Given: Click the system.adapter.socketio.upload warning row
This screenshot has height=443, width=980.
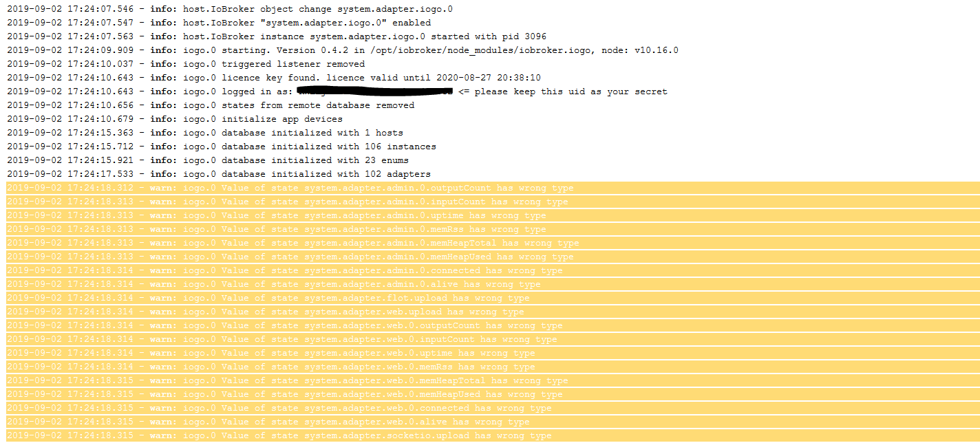Looking at the screenshot, I should pyautogui.click(x=492, y=435).
